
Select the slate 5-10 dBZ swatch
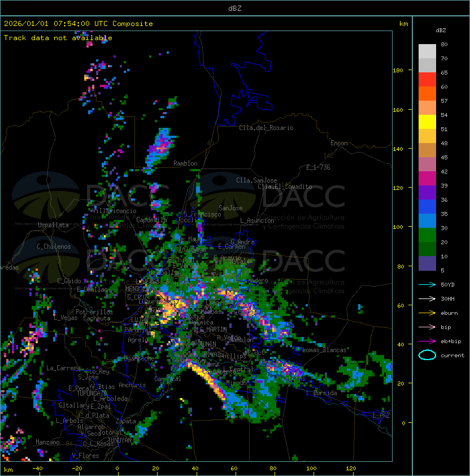tap(427, 263)
